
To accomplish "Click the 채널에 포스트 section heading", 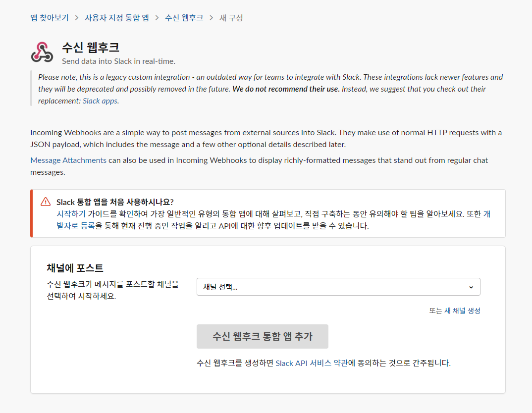I will [x=75, y=268].
